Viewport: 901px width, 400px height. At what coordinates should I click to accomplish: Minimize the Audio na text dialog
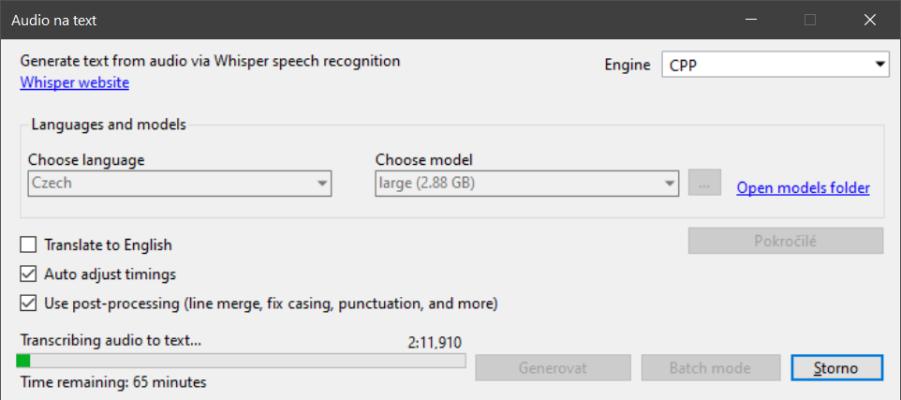click(x=750, y=20)
